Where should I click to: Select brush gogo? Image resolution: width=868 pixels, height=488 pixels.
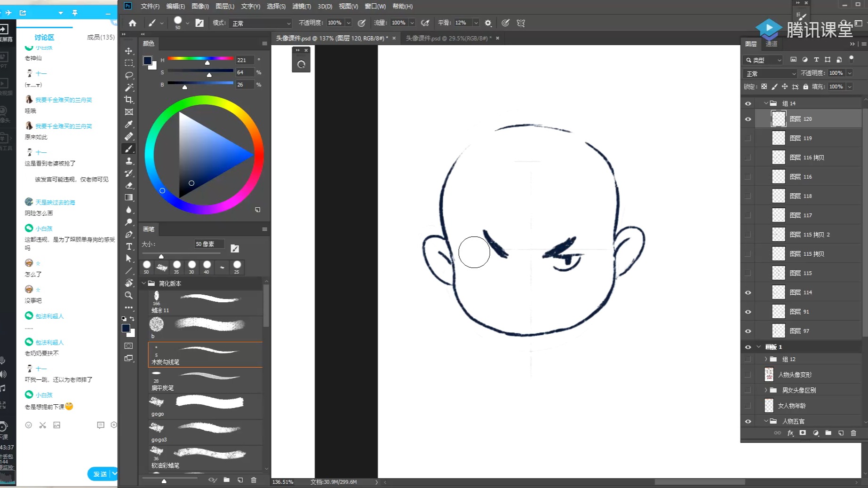point(205,406)
